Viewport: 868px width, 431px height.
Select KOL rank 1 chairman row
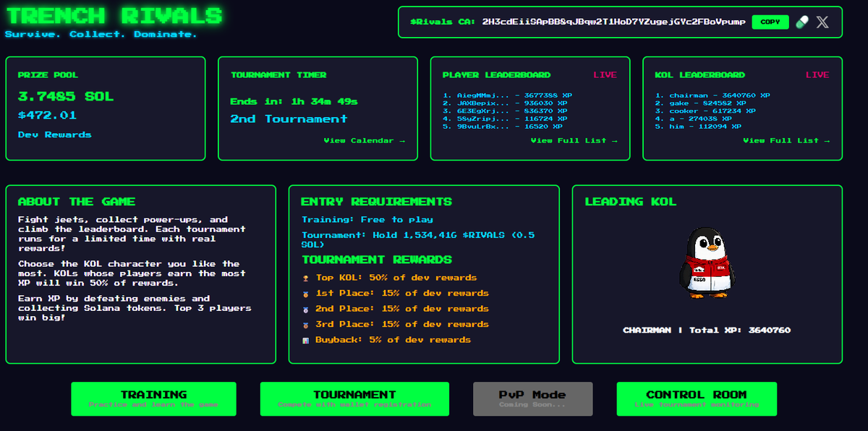[712, 95]
